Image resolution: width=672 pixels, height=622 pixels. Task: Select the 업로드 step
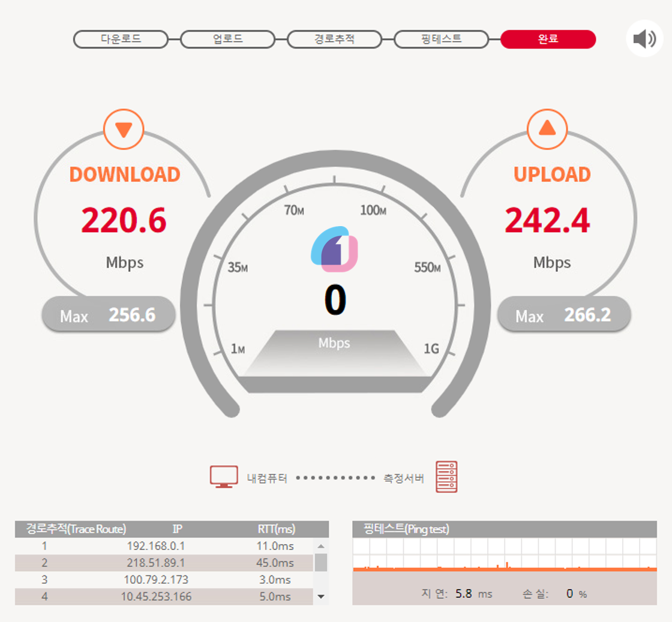227,39
